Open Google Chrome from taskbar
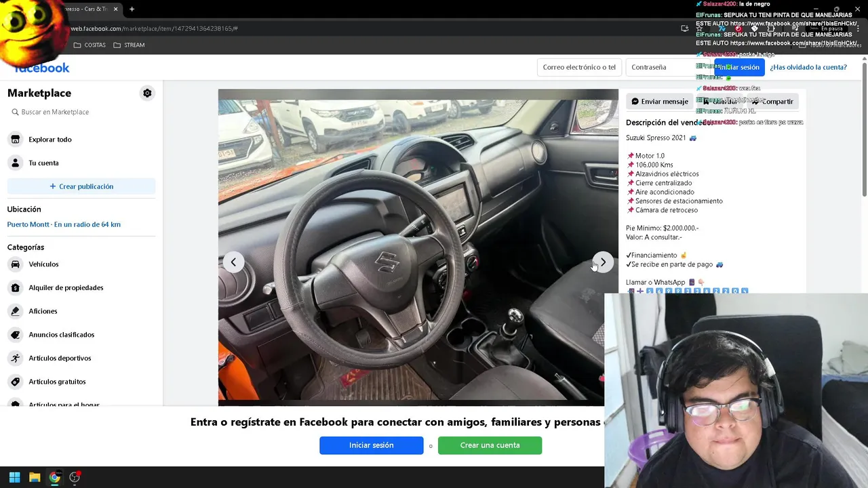 pos(55,477)
